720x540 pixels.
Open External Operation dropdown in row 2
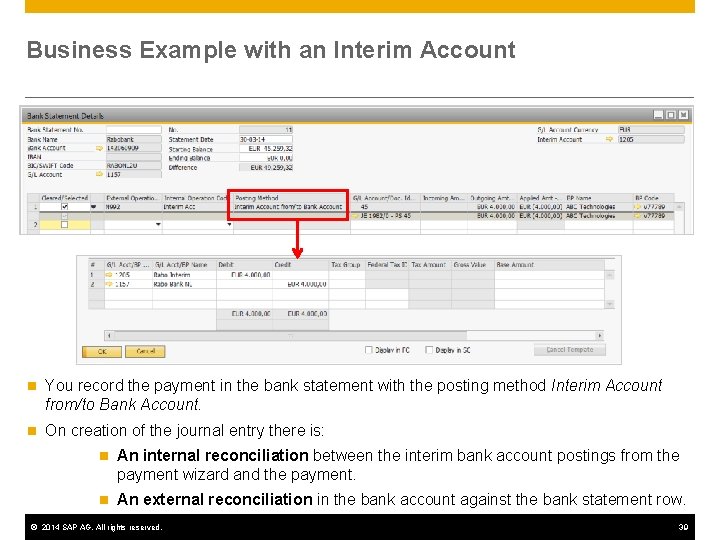click(x=158, y=225)
